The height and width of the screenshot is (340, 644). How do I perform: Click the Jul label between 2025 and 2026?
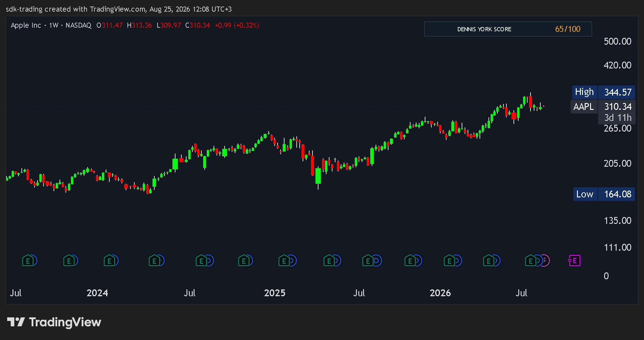tap(359, 293)
